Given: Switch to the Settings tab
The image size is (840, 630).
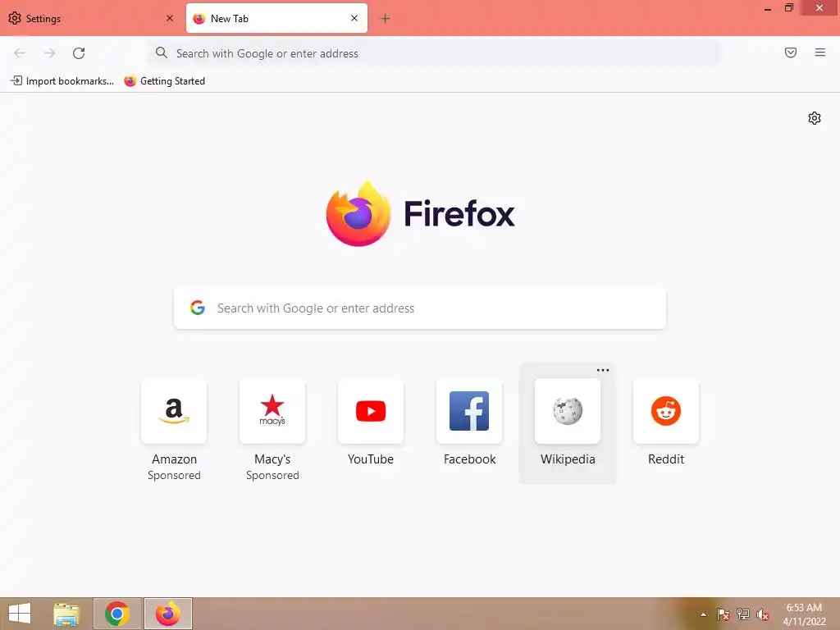Looking at the screenshot, I should [91, 18].
